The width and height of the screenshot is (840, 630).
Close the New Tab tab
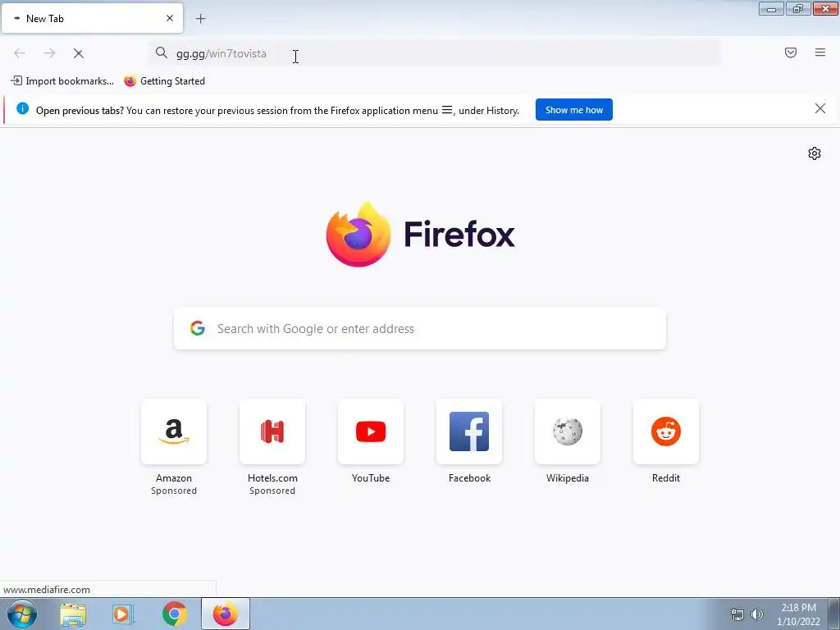coord(170,18)
